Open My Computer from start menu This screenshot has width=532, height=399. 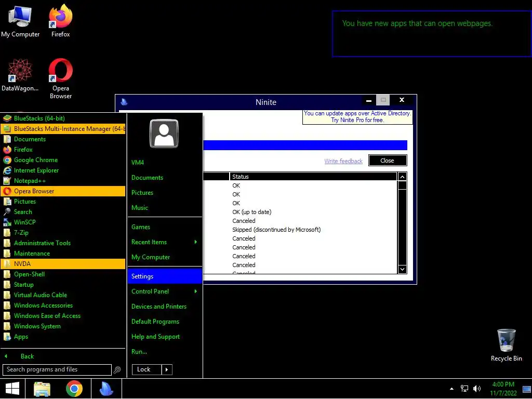point(165,257)
